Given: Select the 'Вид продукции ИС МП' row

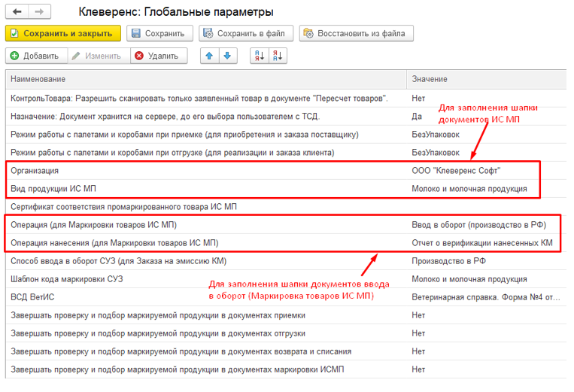Looking at the screenshot, I should [x=286, y=189].
